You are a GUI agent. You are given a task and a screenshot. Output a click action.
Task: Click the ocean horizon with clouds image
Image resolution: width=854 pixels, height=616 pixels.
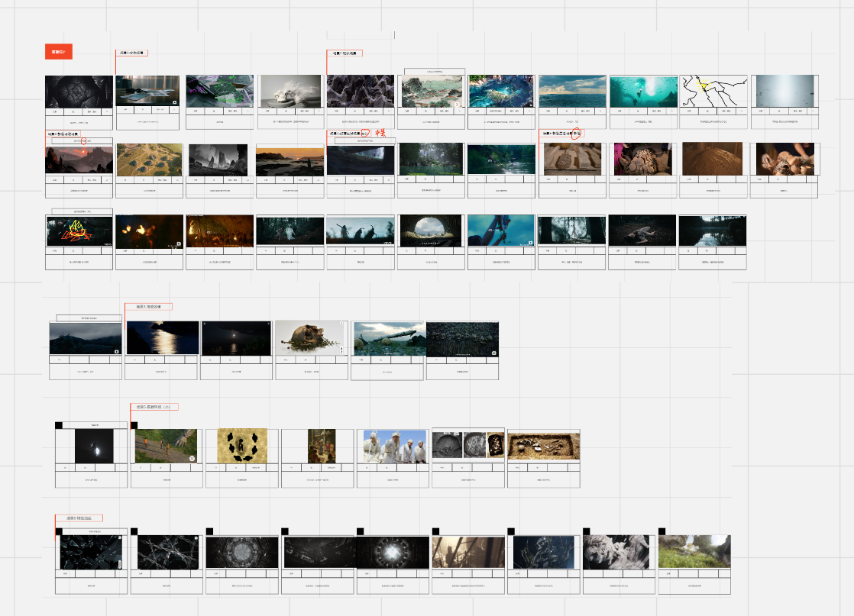[572, 92]
